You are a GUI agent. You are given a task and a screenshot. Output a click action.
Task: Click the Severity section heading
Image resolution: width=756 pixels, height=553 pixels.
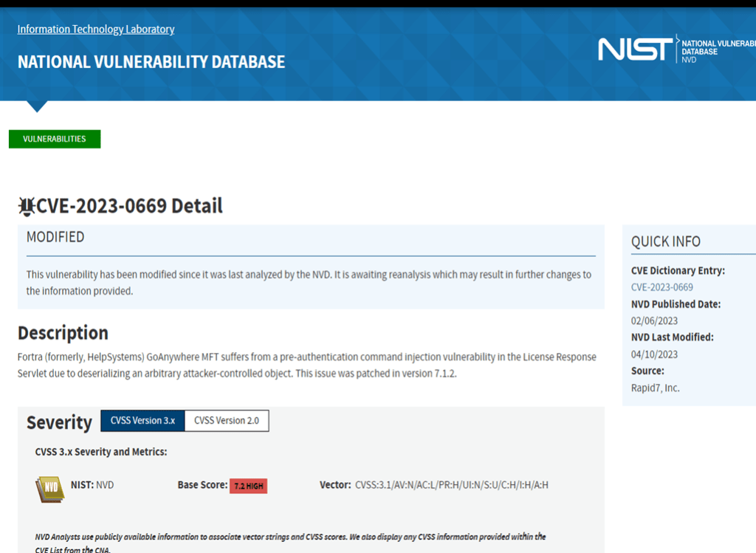[x=59, y=422]
